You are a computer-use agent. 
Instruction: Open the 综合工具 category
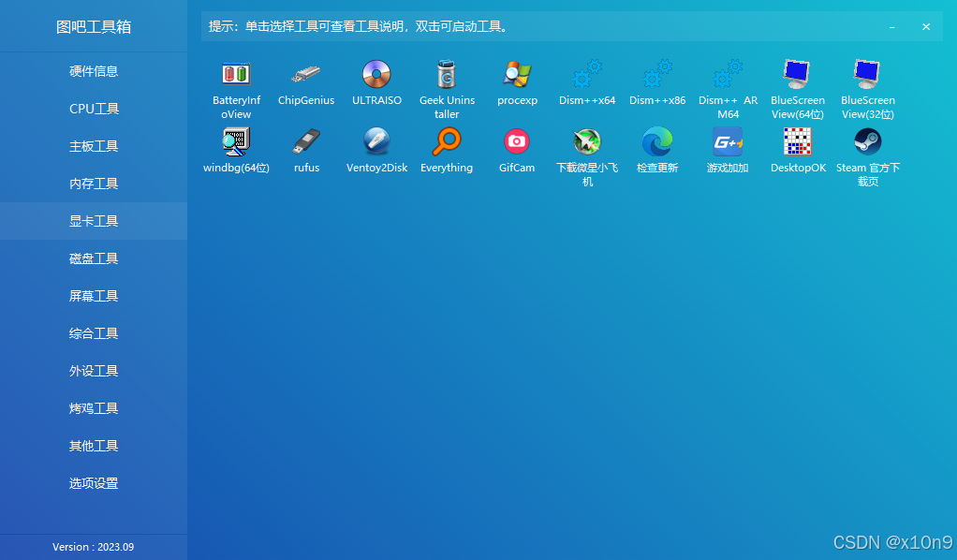pos(94,333)
